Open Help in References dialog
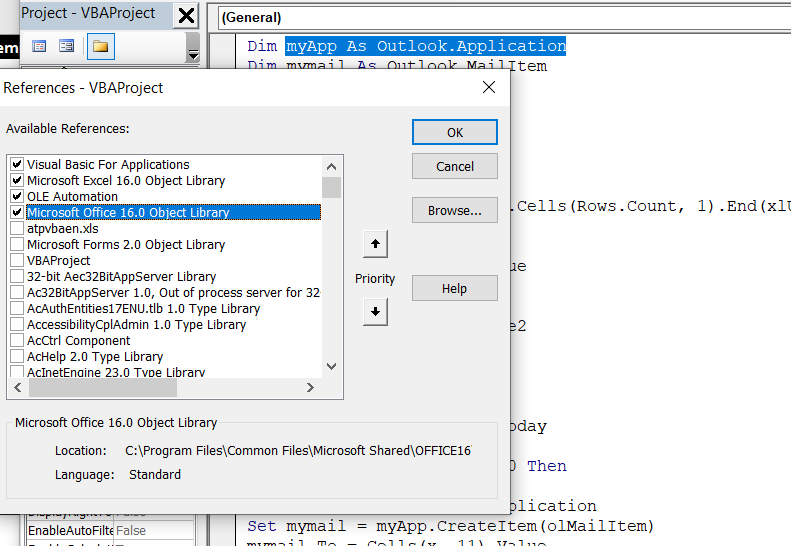 coord(455,289)
